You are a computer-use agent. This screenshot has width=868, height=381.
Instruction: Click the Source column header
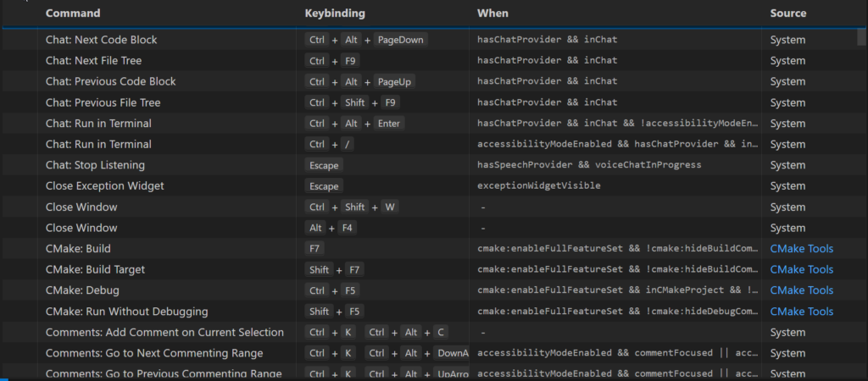click(788, 14)
